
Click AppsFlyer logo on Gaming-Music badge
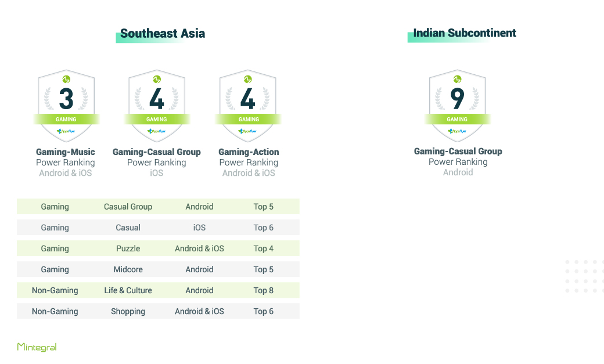coord(66,131)
